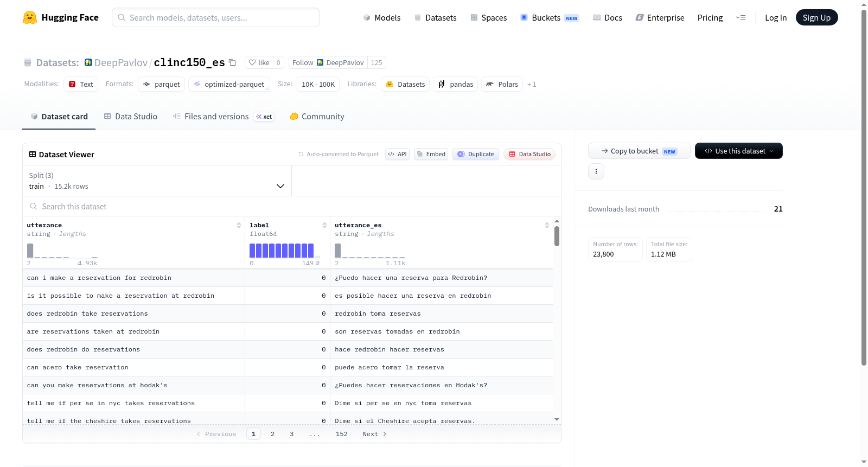
Task: Click the table vertical scrollbar thumb
Action: point(557,236)
